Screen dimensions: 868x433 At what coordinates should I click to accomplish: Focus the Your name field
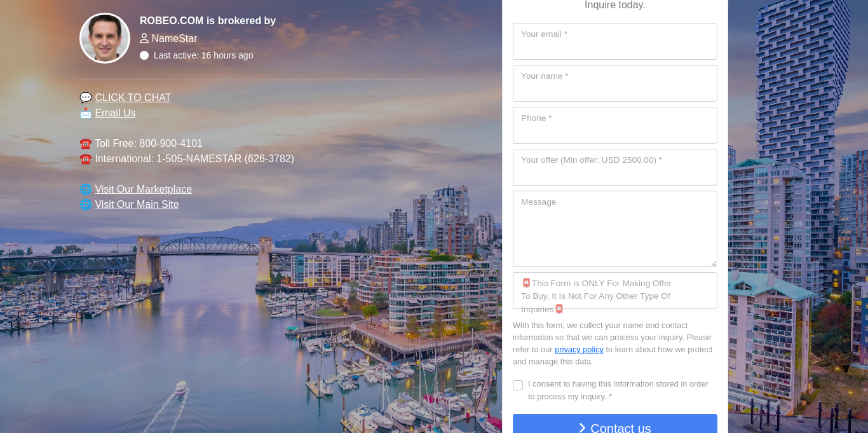tap(615, 83)
